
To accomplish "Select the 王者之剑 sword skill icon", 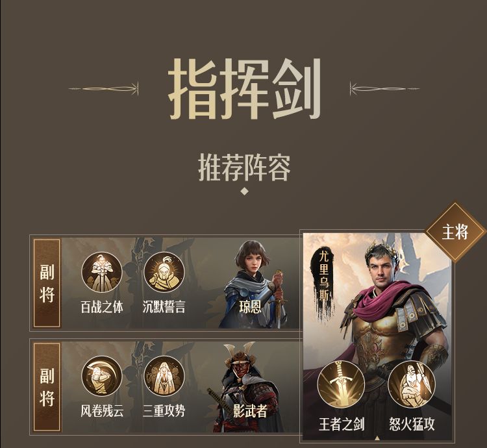I will 341,384.
